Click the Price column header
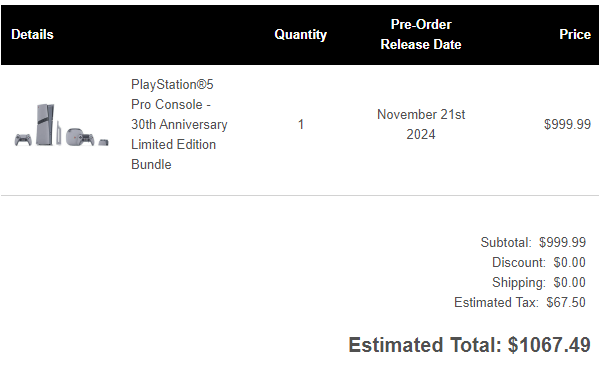This screenshot has height=373, width=599. (575, 34)
